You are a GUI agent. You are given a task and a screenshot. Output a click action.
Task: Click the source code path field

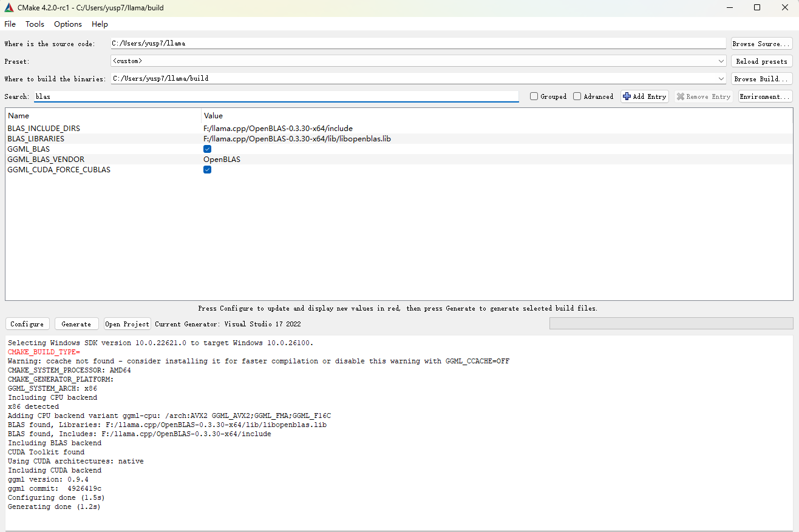418,44
